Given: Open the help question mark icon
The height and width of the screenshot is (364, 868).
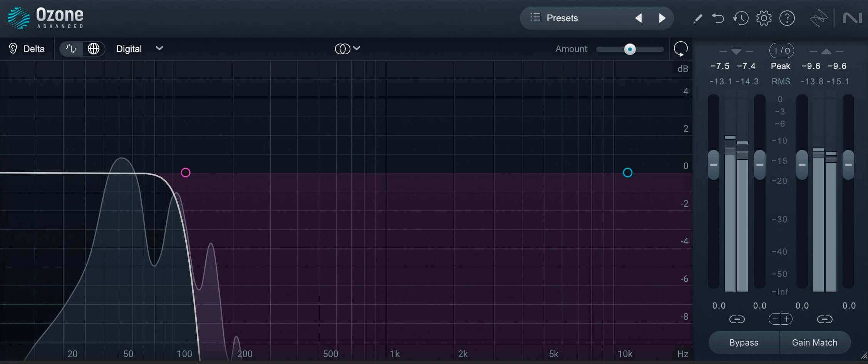Looking at the screenshot, I should (x=787, y=18).
